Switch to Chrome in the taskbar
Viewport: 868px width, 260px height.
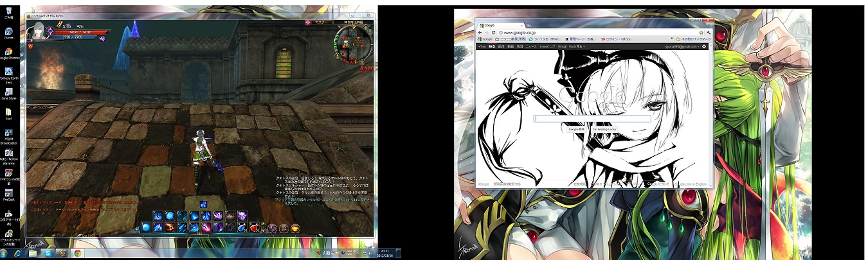tap(77, 254)
